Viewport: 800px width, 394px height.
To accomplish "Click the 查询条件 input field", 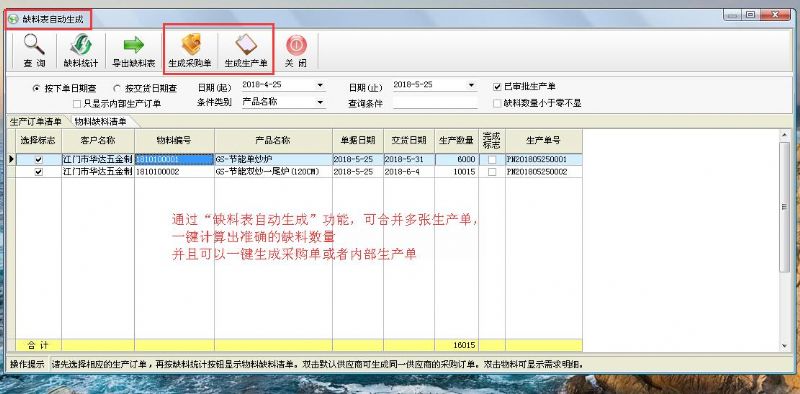I will click(x=435, y=103).
